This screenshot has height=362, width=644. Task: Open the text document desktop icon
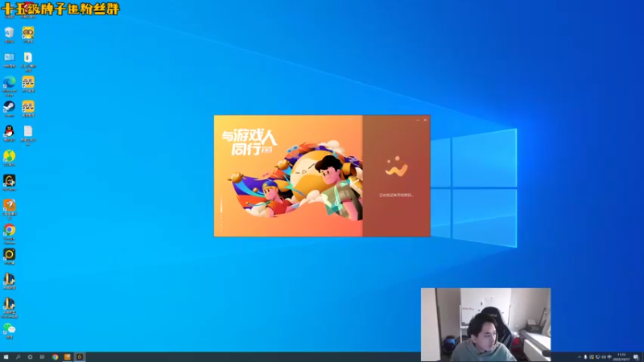tap(28, 134)
